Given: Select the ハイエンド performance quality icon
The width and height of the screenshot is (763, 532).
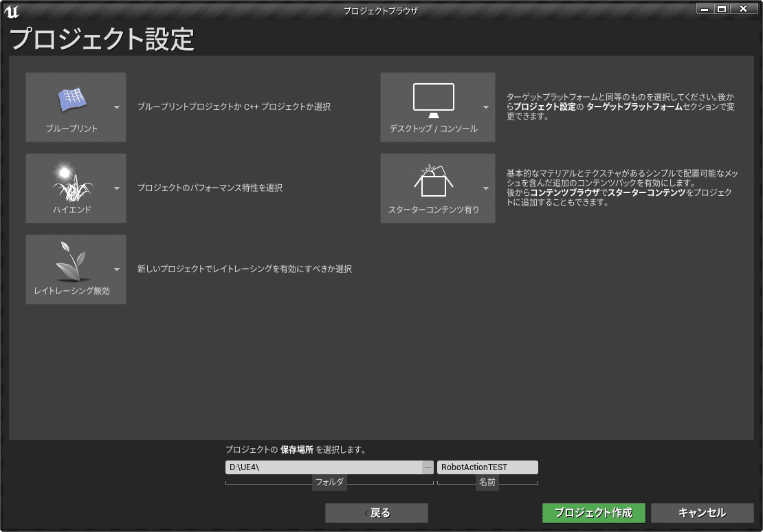Looking at the screenshot, I should [72, 182].
